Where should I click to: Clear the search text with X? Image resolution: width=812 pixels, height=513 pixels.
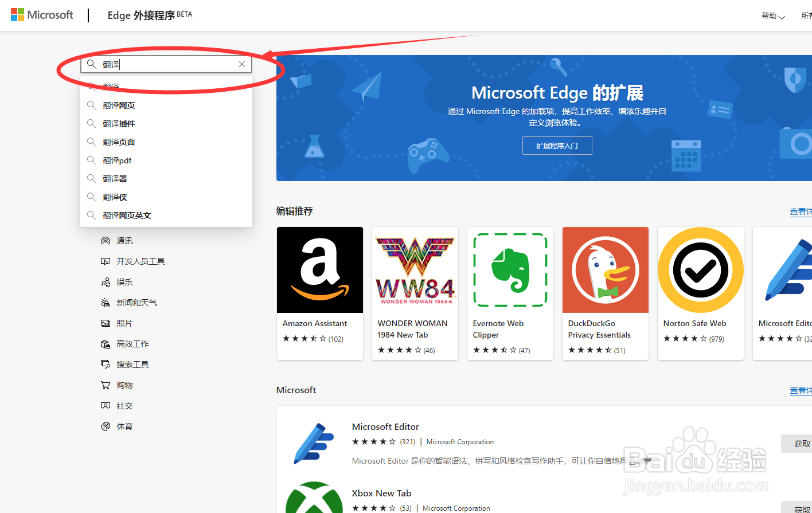(242, 64)
